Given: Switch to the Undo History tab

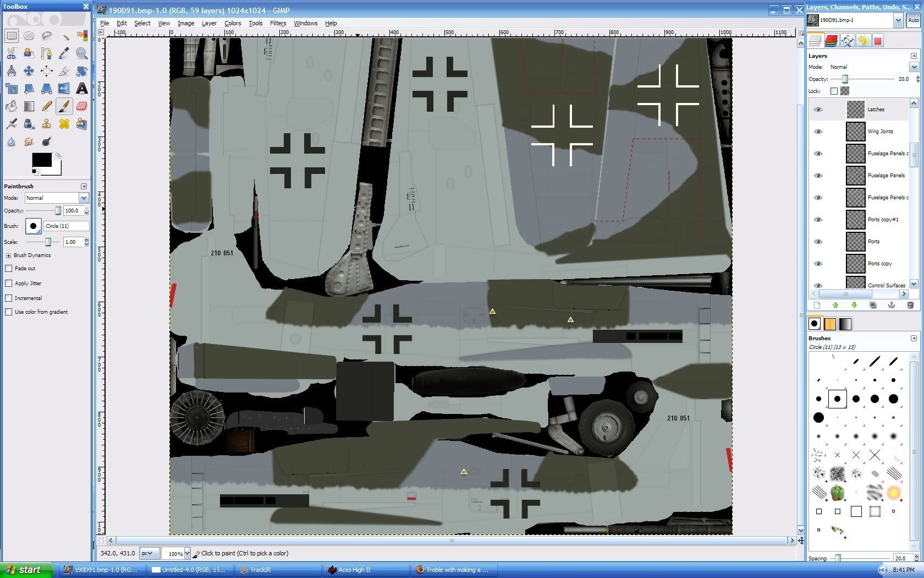Looking at the screenshot, I should coord(863,41).
